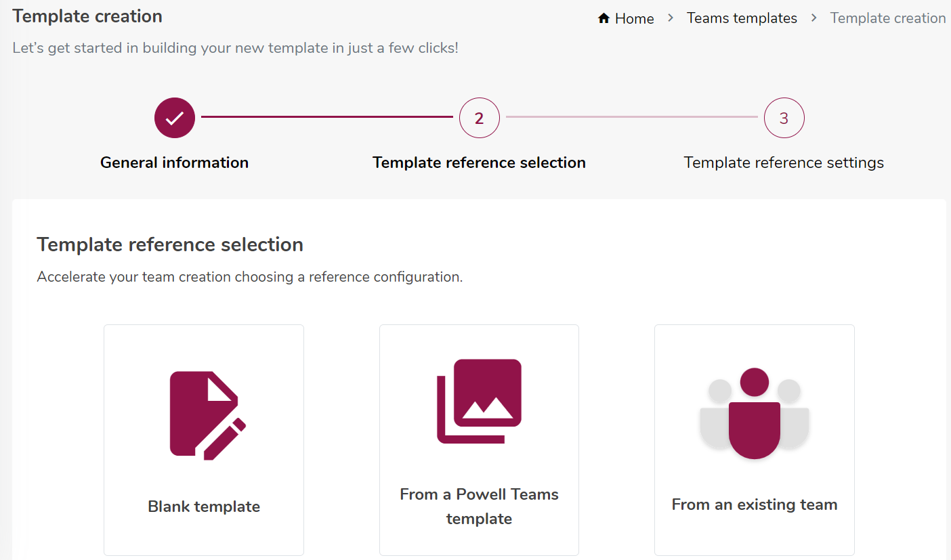
Task: Click chevron between Home and Teams templates
Action: click(x=671, y=18)
